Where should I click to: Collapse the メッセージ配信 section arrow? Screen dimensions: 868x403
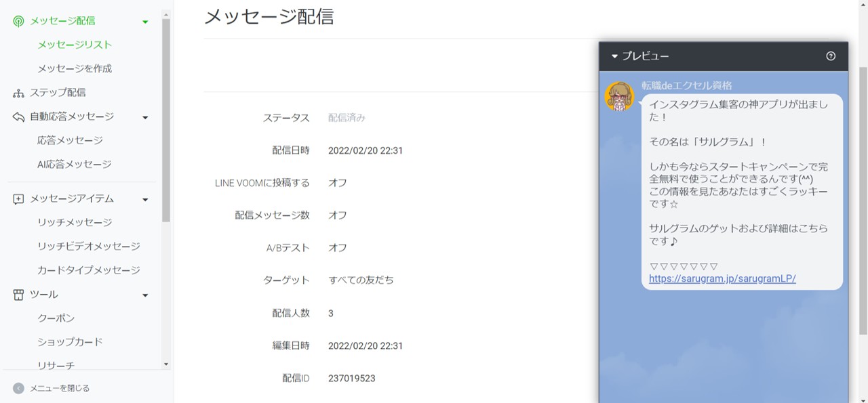(x=145, y=22)
